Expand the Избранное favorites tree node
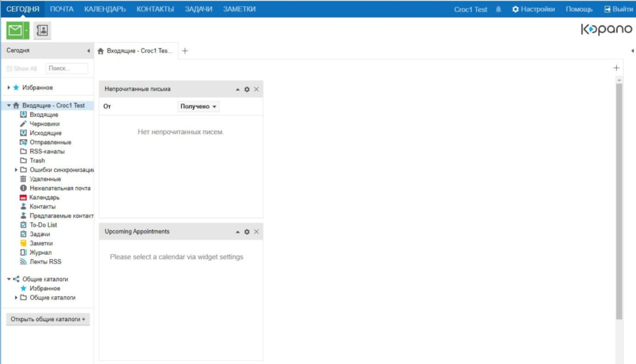The width and height of the screenshot is (636, 364). 9,88
